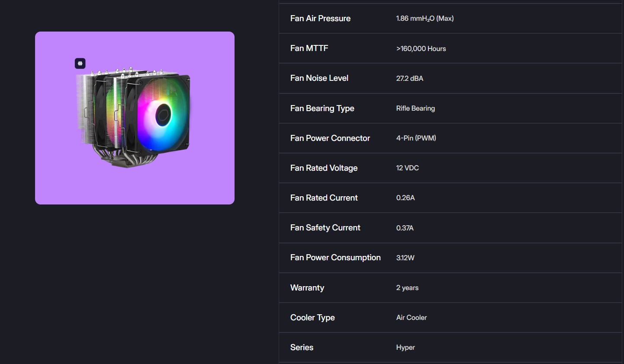
Task: Click the Fan Rated Voltage label
Action: (324, 168)
